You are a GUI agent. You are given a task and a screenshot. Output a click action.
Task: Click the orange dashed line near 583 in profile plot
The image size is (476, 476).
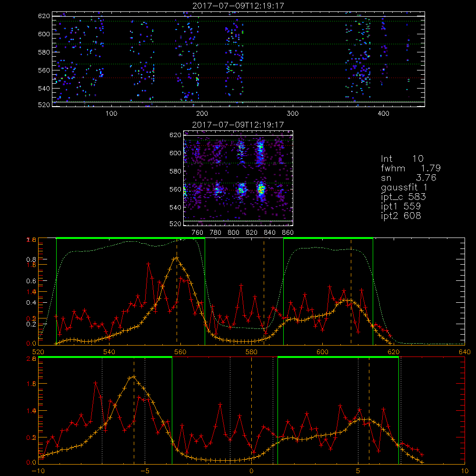point(264,292)
